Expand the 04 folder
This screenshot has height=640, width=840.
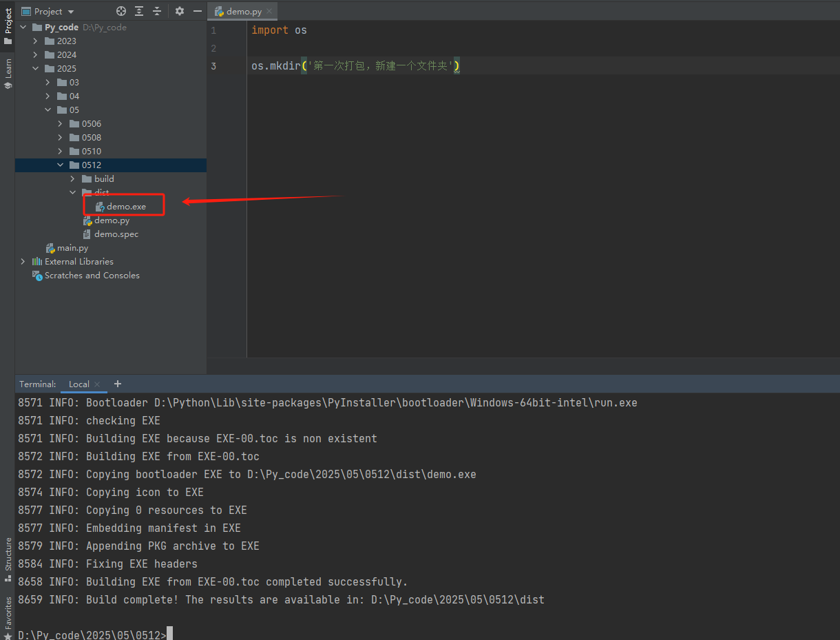[x=48, y=96]
